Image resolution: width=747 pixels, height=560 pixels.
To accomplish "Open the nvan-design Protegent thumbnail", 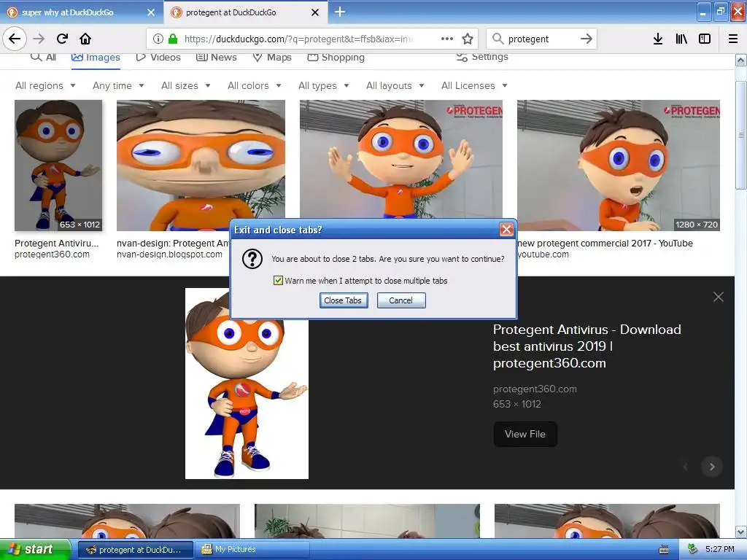I will pyautogui.click(x=201, y=166).
